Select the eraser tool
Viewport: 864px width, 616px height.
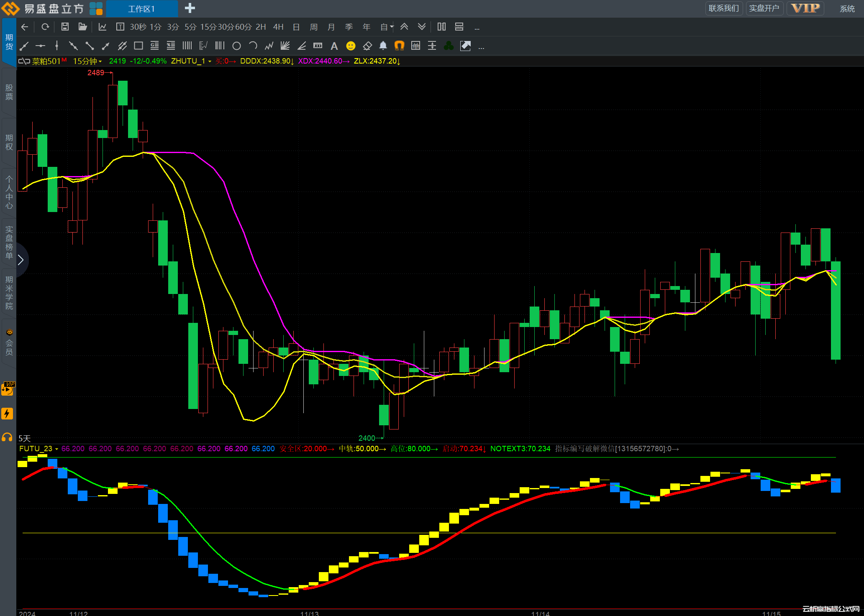tap(367, 46)
